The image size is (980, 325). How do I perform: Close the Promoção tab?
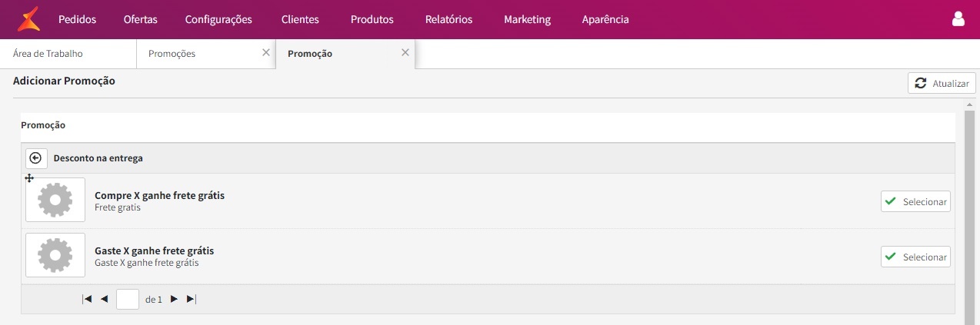pyautogui.click(x=405, y=53)
